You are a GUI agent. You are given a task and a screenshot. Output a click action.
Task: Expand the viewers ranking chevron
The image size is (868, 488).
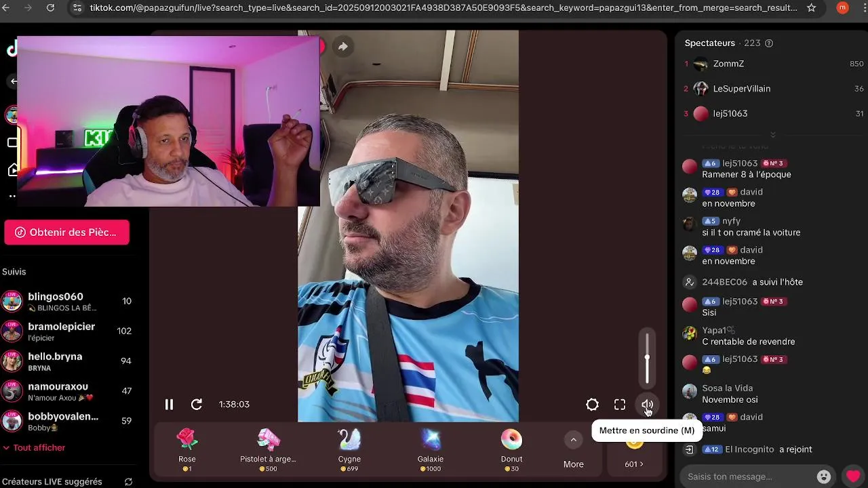(x=772, y=135)
